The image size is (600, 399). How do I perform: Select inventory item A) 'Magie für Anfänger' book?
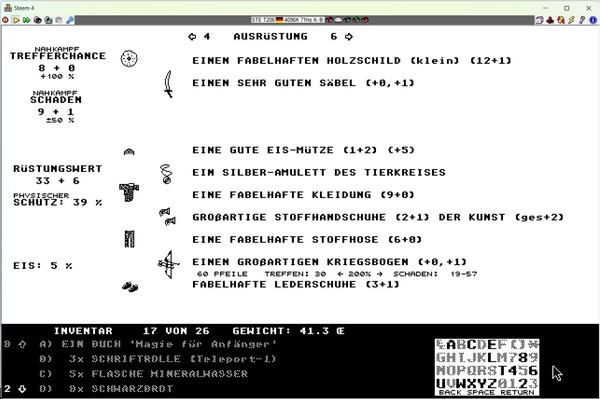(158, 344)
